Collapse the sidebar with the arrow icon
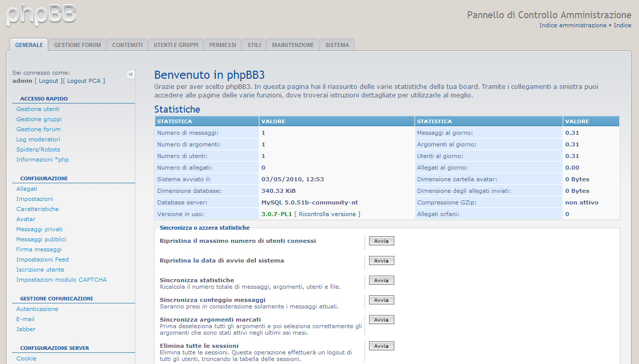Screen dimensions: 639x364 (x=130, y=75)
